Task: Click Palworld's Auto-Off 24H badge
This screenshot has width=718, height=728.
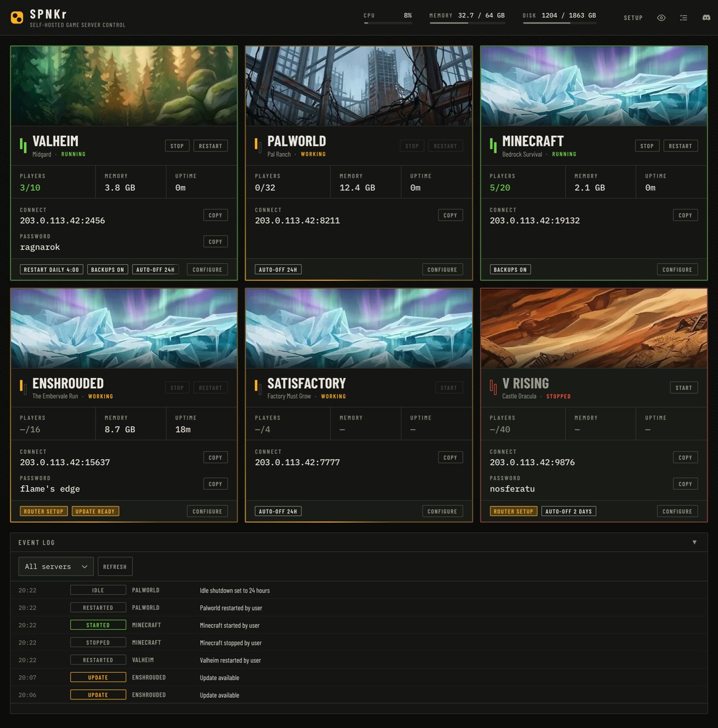Action: click(x=278, y=270)
